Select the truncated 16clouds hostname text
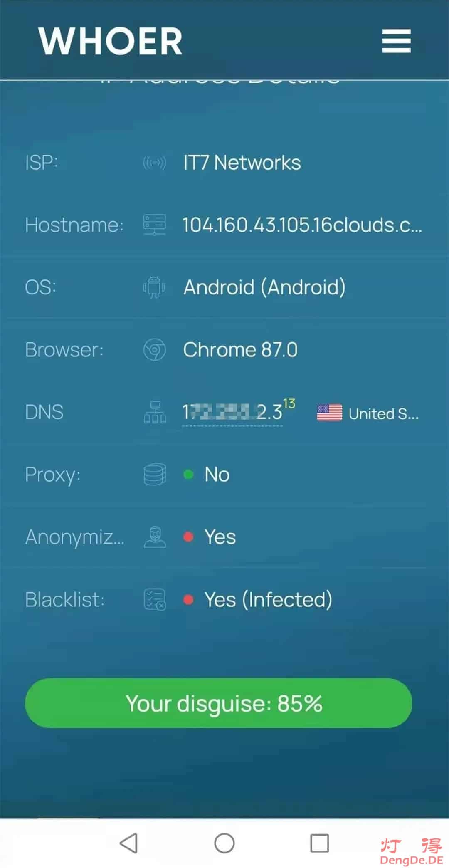The width and height of the screenshot is (449, 868). pyautogui.click(x=302, y=225)
